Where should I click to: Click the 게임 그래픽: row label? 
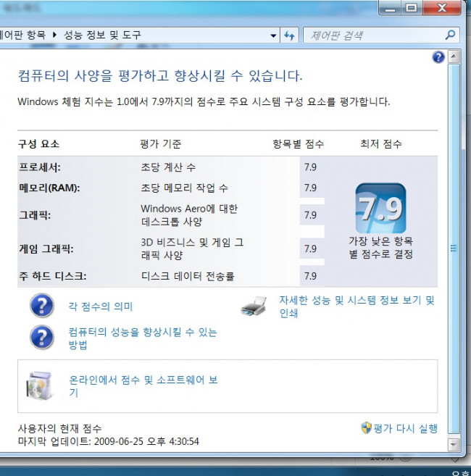(46, 249)
